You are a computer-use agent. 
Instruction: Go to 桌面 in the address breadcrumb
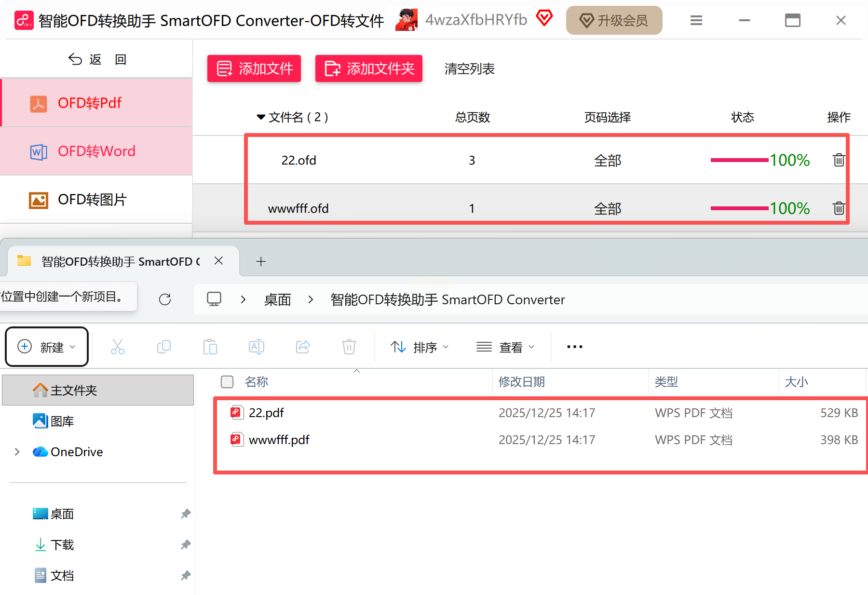pos(278,299)
